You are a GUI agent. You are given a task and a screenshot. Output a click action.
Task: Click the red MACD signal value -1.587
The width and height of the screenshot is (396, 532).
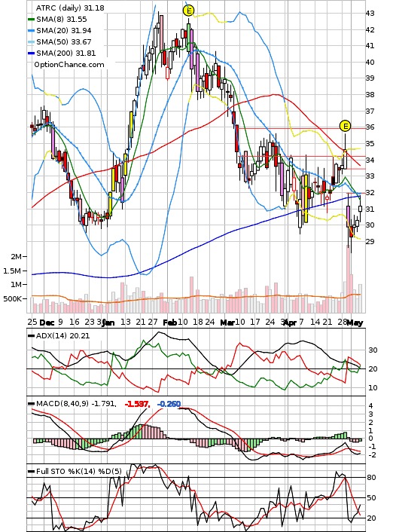point(136,404)
